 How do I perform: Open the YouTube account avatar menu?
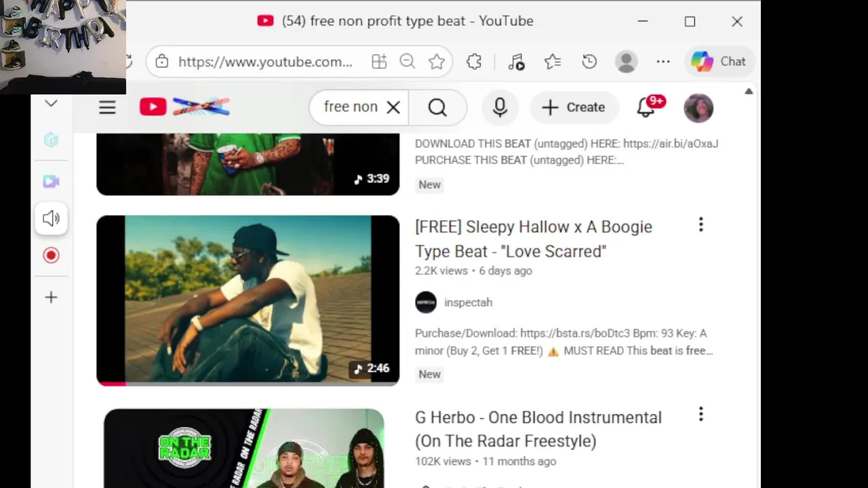698,108
